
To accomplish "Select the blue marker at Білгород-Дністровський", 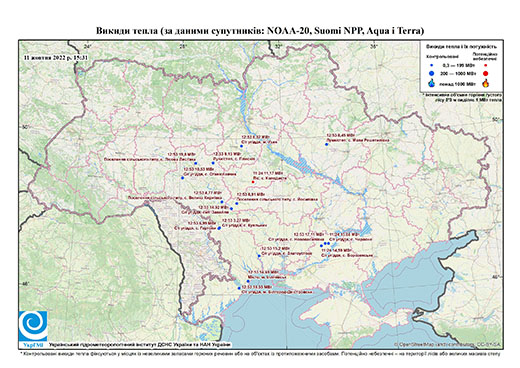I will click(x=239, y=288).
